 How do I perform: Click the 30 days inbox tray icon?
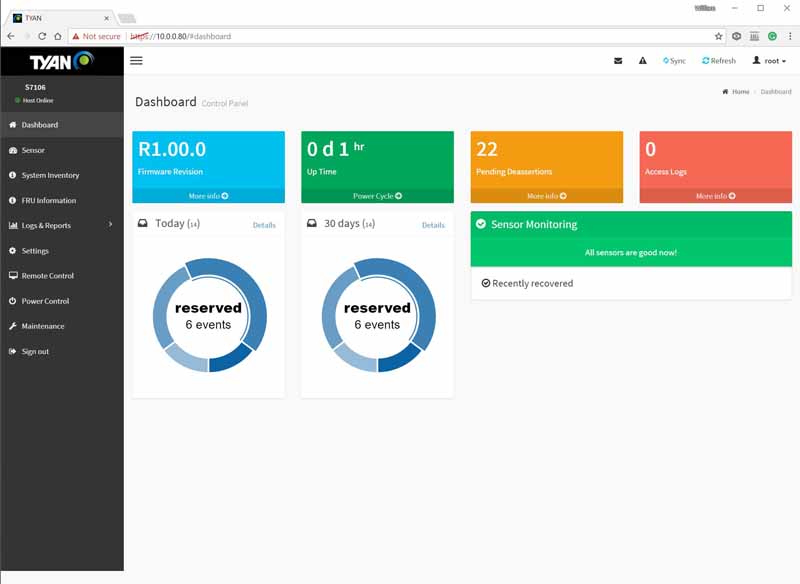pyautogui.click(x=312, y=223)
